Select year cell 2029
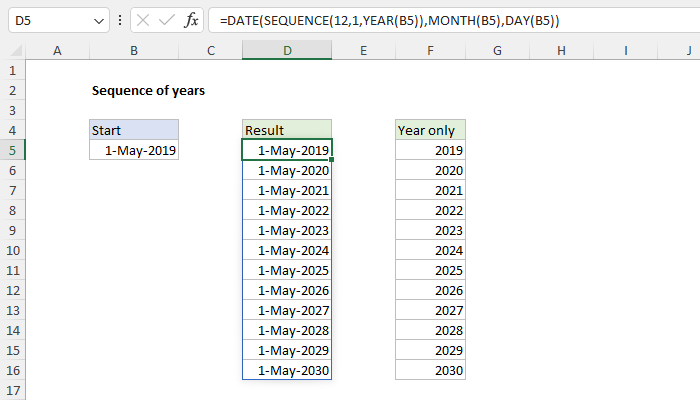700x400 pixels. pyautogui.click(x=430, y=350)
